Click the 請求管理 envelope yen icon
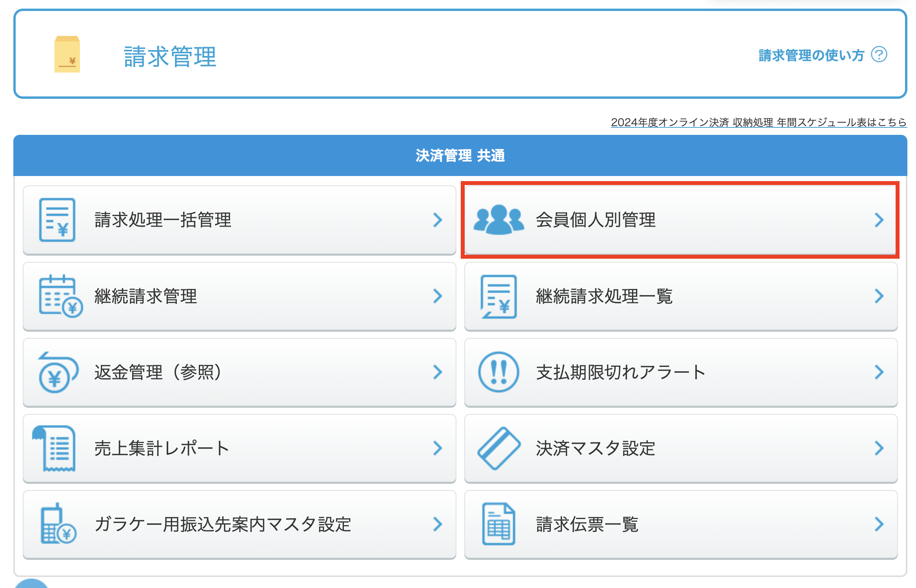 point(67,54)
